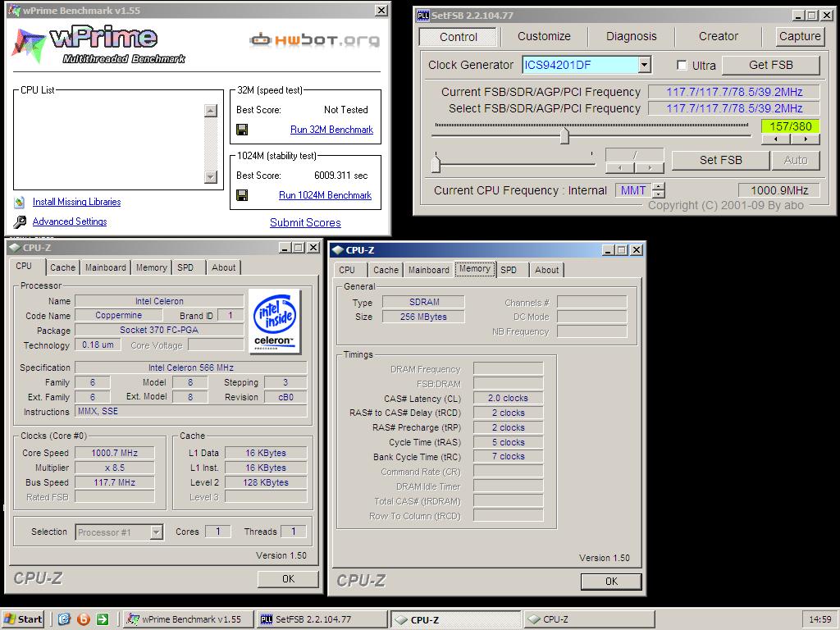Click the 157/380 FSB value field
The width and height of the screenshot is (840, 630).
[x=791, y=126]
